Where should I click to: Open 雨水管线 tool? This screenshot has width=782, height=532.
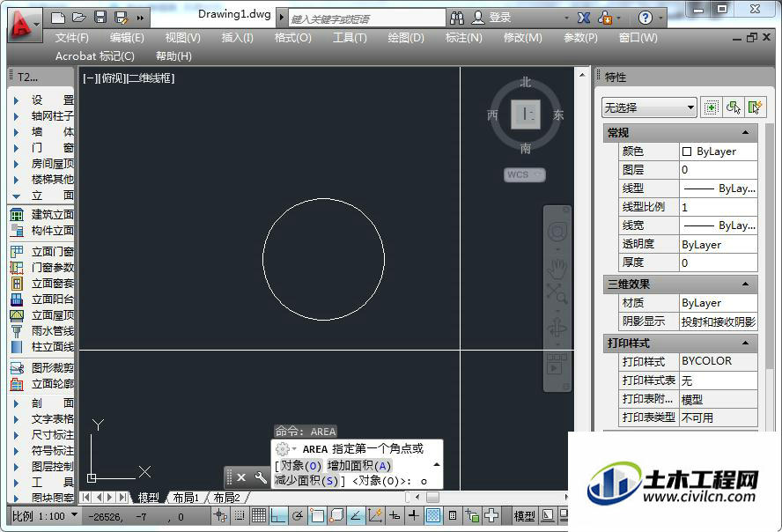[x=42, y=330]
